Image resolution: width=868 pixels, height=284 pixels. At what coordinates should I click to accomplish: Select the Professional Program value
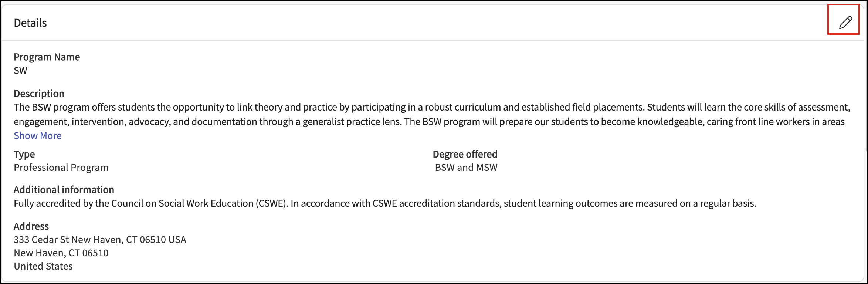point(61,168)
